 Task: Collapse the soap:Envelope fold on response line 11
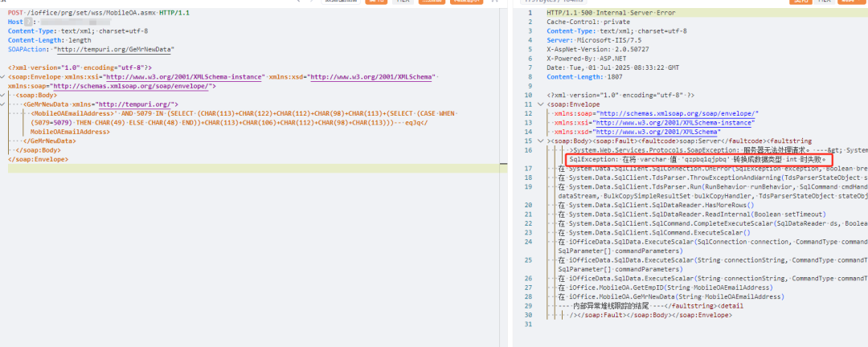[x=541, y=104]
